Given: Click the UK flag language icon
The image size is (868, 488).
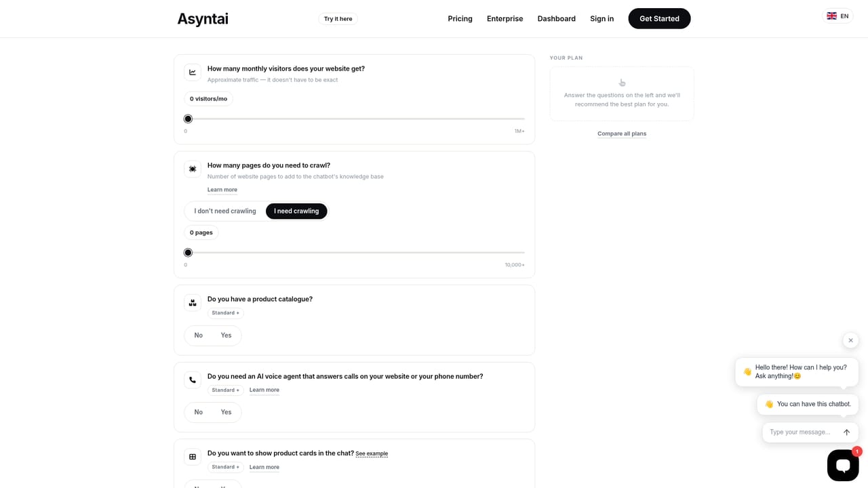Looking at the screenshot, I should (831, 16).
